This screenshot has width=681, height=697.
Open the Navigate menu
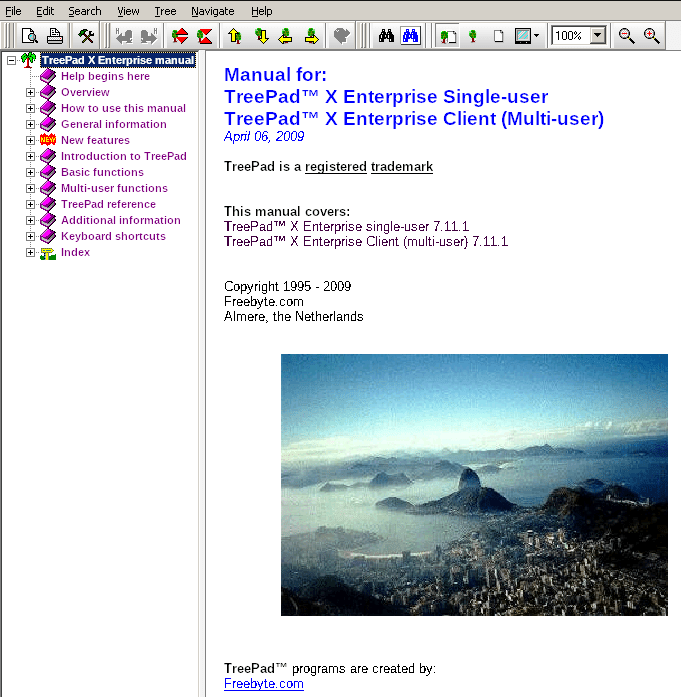[212, 11]
